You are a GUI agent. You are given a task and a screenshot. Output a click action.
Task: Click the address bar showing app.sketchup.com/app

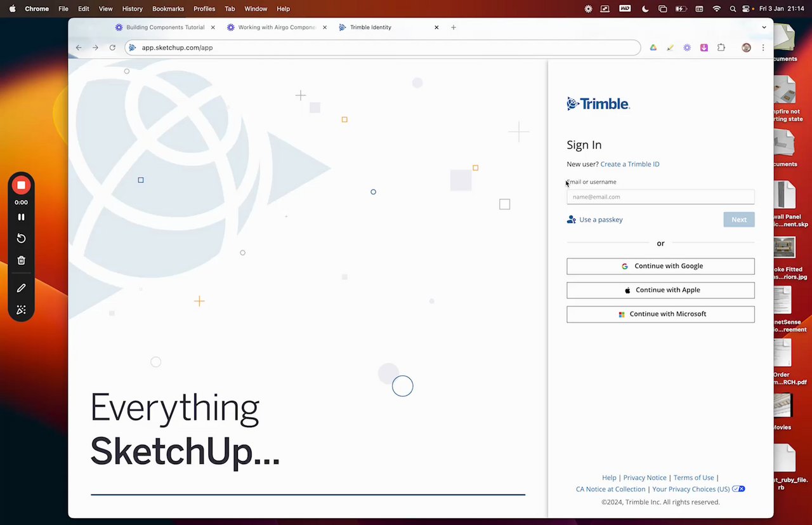[383, 48]
